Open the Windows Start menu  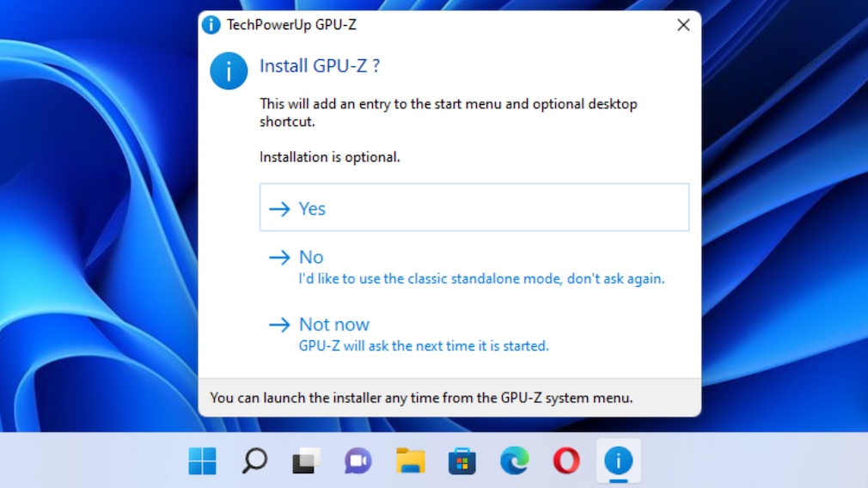203,461
